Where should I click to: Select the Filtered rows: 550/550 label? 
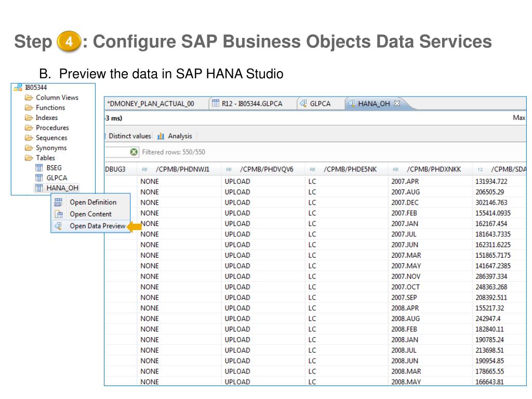[x=174, y=152]
